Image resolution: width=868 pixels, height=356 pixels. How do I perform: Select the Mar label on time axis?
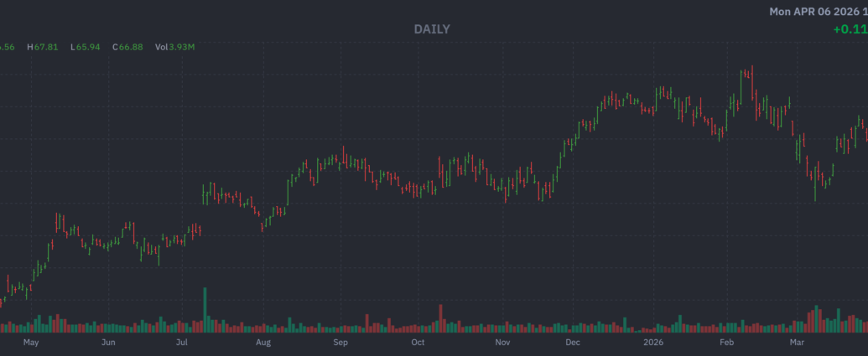pyautogui.click(x=797, y=343)
